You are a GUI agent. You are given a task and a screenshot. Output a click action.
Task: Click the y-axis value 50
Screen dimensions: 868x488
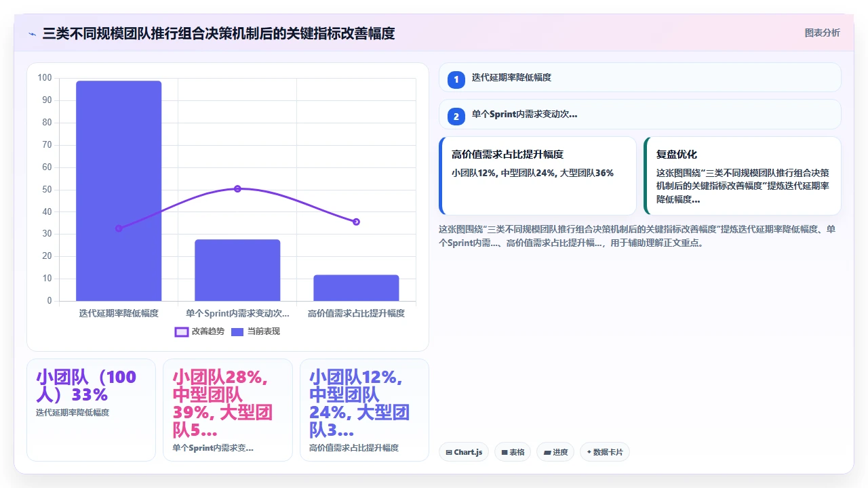[47, 190]
